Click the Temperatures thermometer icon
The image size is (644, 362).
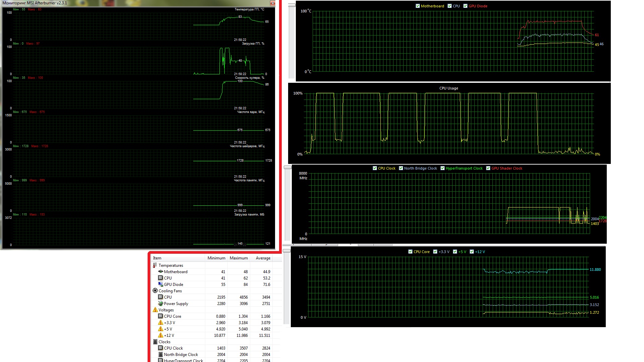(155, 265)
